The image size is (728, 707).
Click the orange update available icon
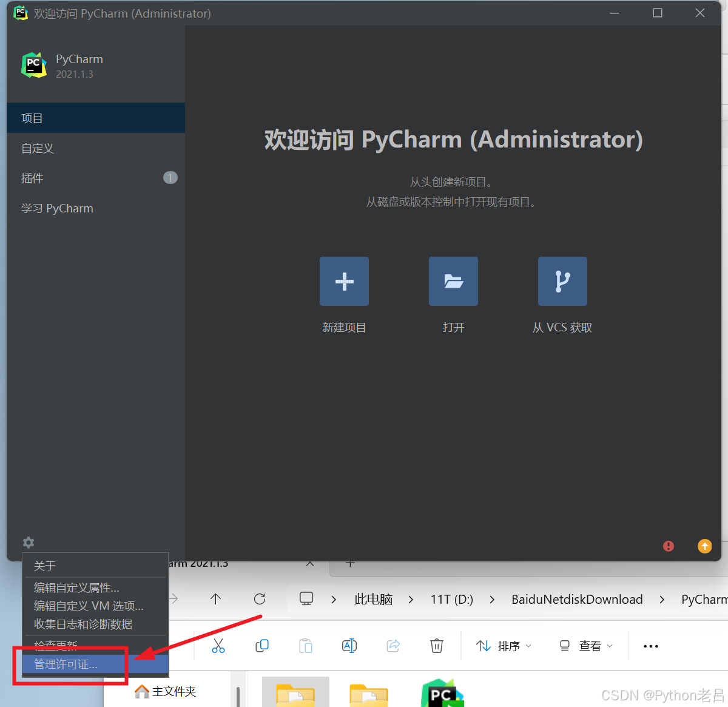[704, 546]
